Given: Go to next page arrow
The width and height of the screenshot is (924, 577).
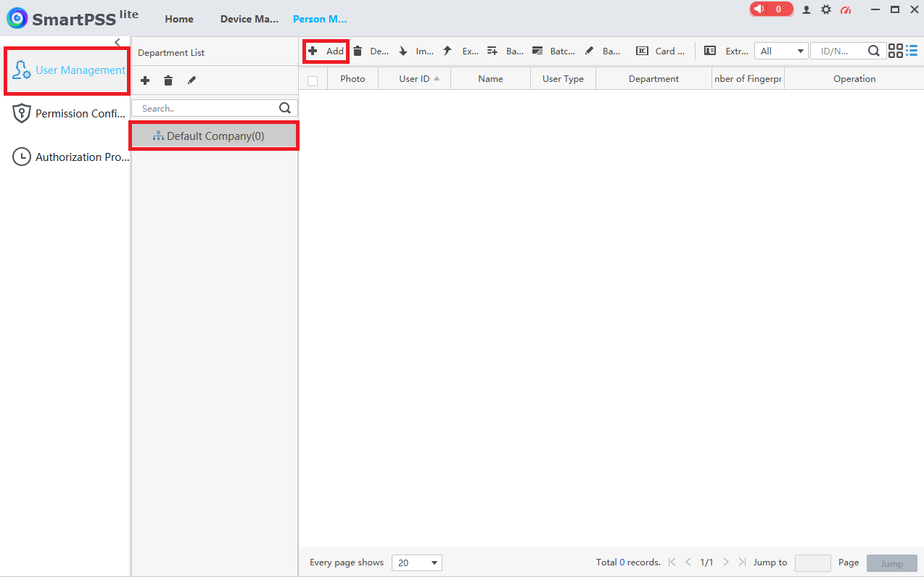Looking at the screenshot, I should click(x=726, y=562).
